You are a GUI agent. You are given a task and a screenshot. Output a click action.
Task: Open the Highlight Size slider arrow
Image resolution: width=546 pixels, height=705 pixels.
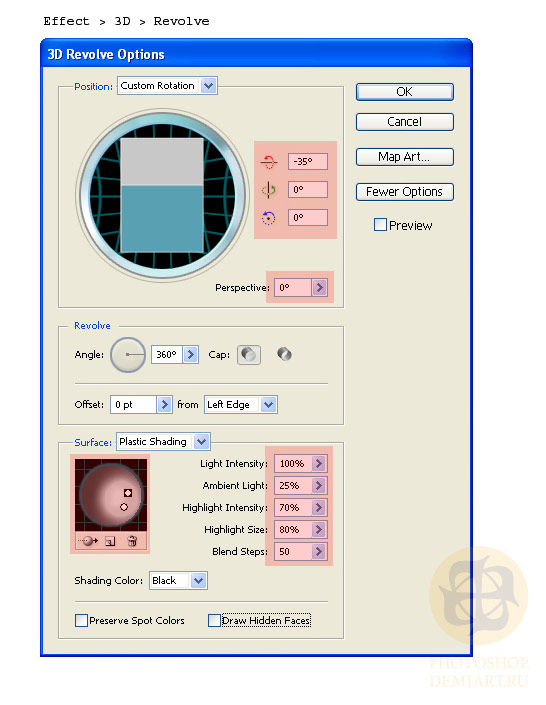tap(319, 529)
